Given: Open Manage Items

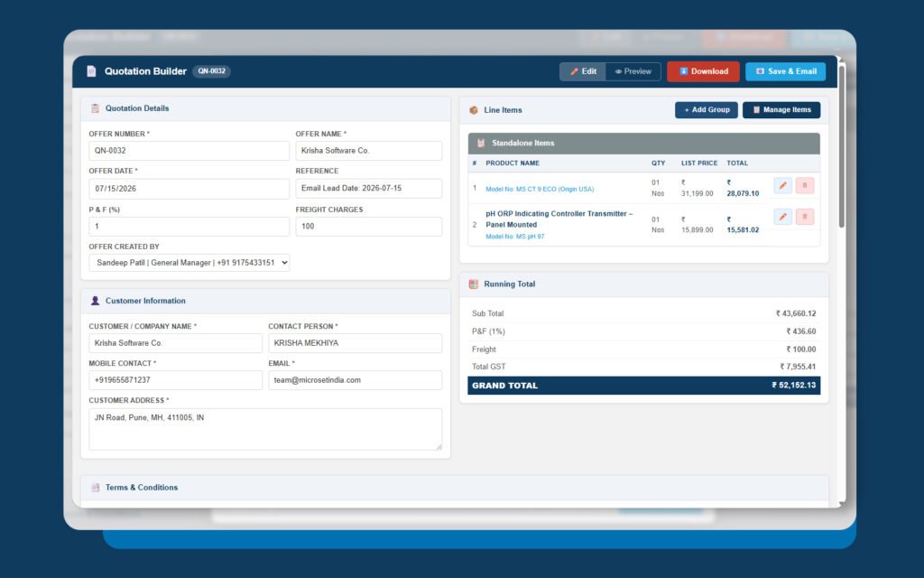Looking at the screenshot, I should point(781,109).
